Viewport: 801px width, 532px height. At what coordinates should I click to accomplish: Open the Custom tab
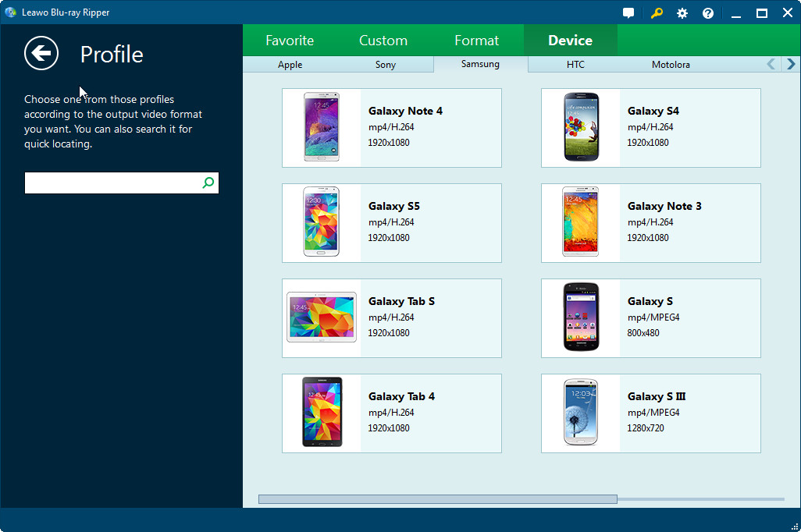(383, 41)
